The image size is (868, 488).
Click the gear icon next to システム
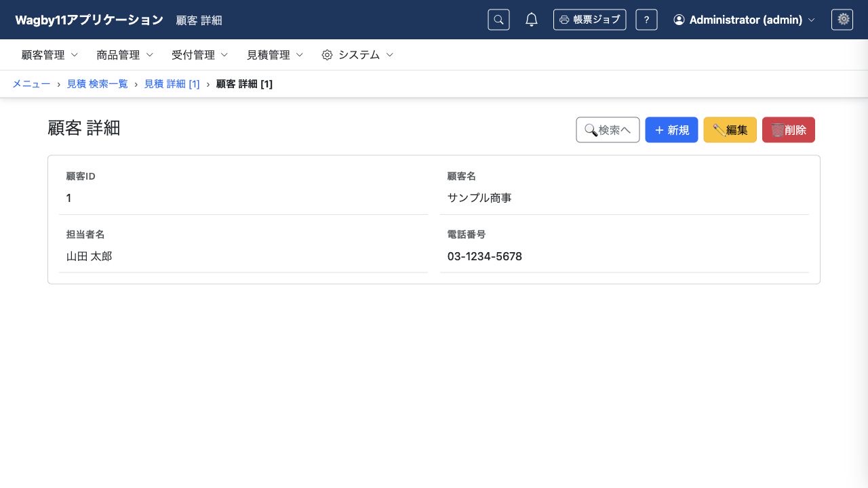(327, 55)
